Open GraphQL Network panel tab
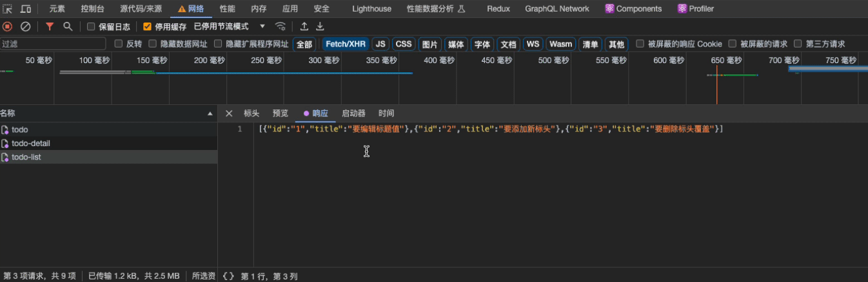The height and width of the screenshot is (282, 868). click(557, 9)
